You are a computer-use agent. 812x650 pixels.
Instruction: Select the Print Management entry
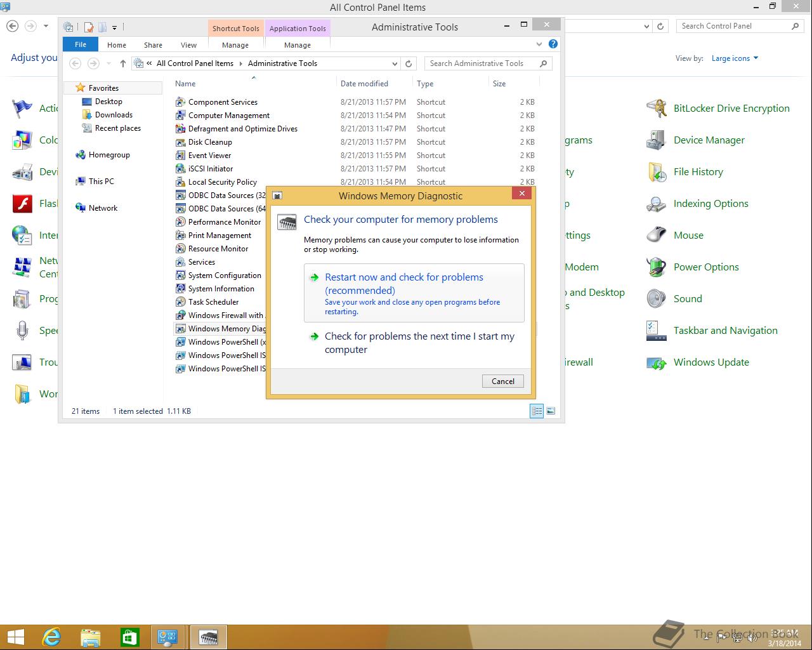point(219,235)
